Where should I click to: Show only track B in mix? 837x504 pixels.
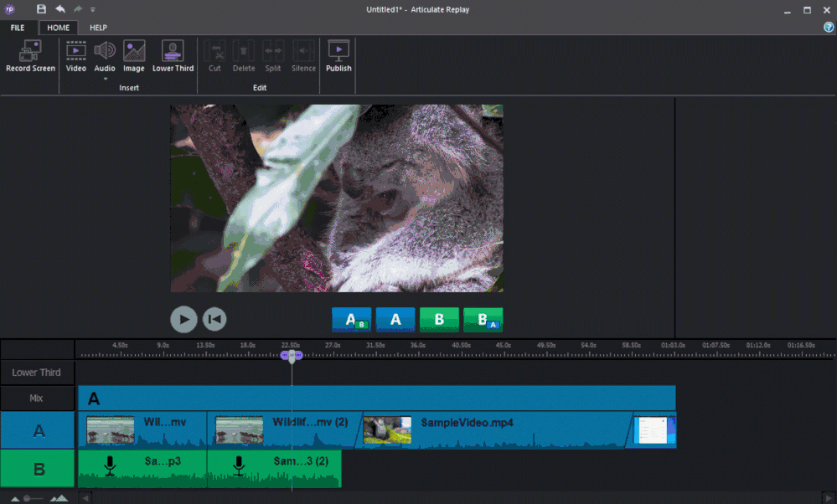439,320
